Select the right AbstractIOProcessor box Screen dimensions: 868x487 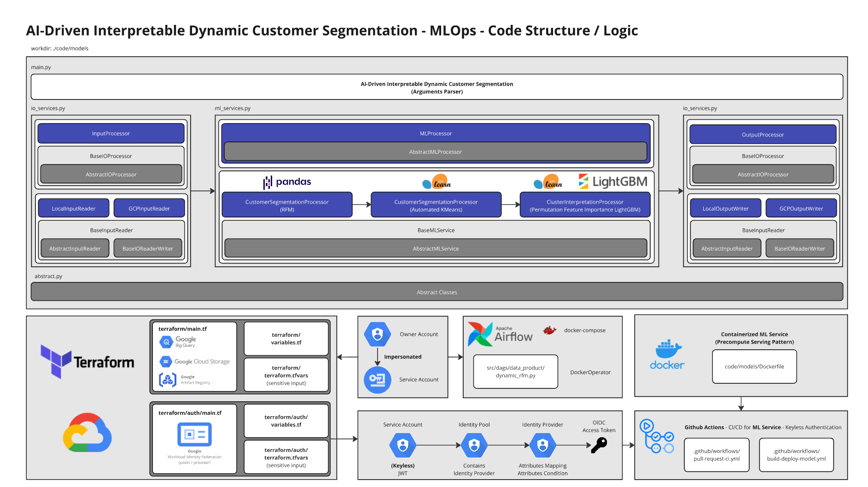(763, 174)
